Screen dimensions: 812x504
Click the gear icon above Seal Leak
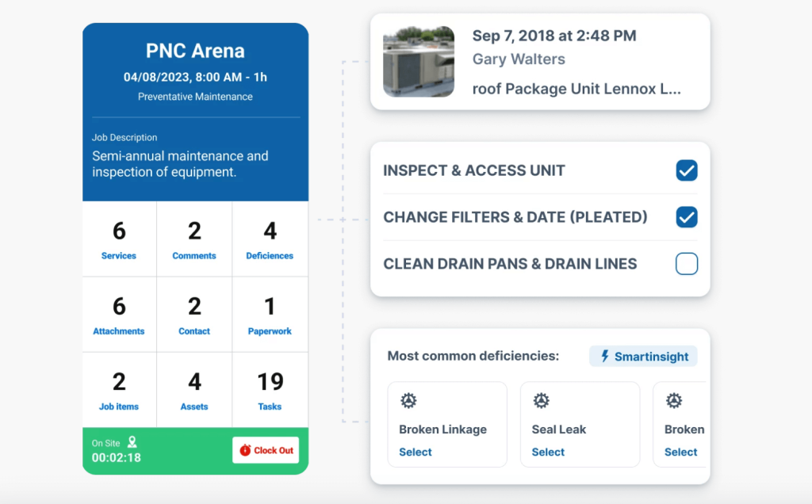542,401
